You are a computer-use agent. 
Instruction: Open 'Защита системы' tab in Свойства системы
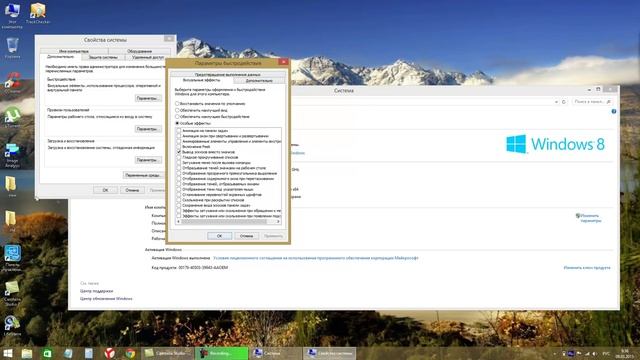tap(103, 58)
